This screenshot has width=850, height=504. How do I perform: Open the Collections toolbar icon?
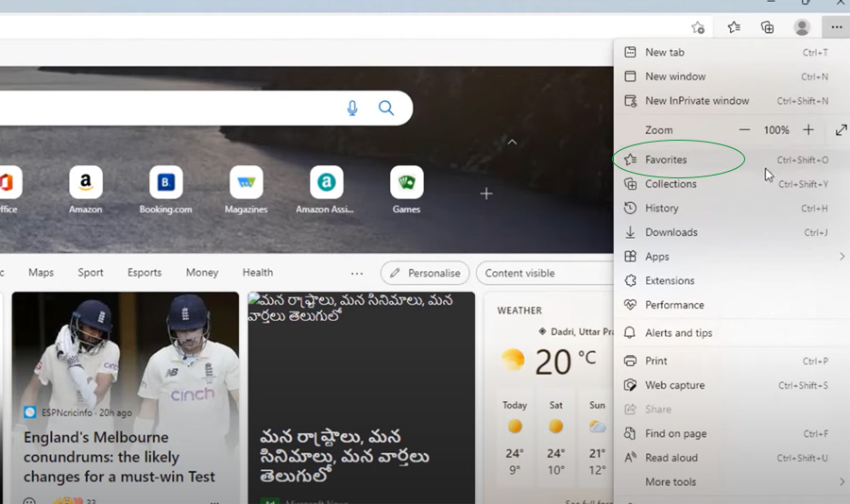[768, 27]
